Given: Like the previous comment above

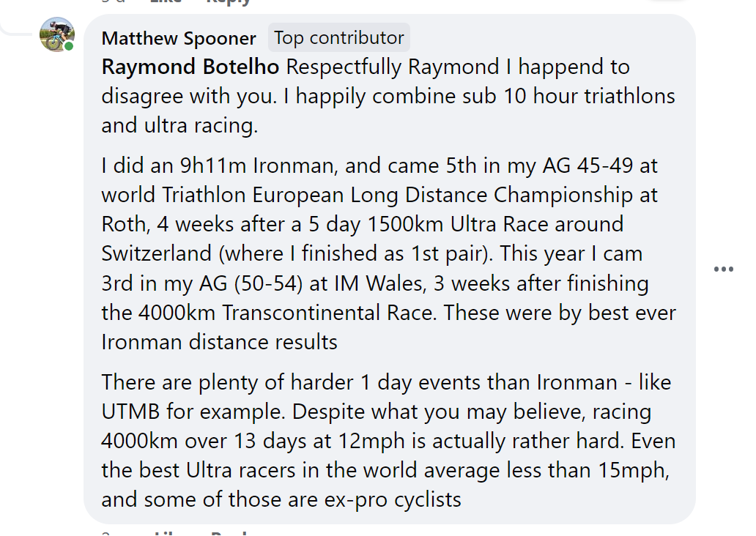Looking at the screenshot, I should click(x=166, y=1).
